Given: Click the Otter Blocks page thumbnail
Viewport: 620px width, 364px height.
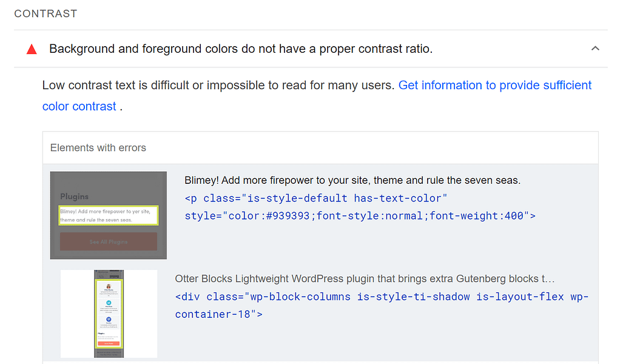Looking at the screenshot, I should (108, 313).
